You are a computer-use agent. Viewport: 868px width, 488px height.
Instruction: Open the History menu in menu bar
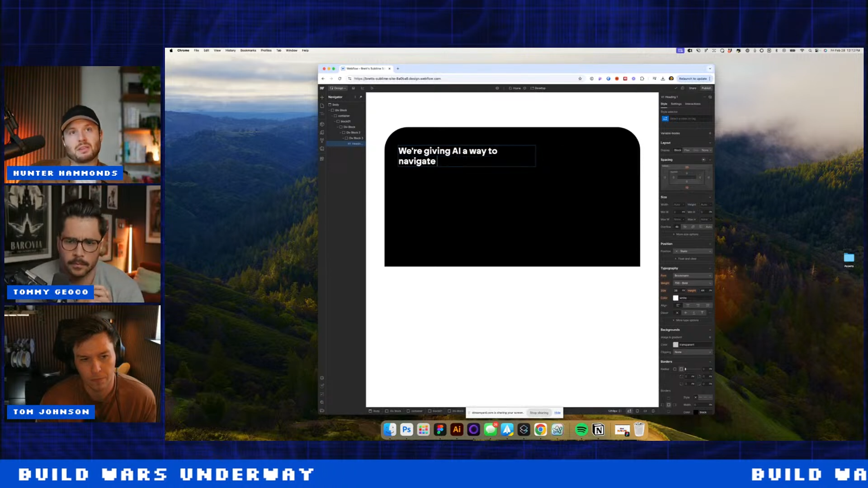231,51
